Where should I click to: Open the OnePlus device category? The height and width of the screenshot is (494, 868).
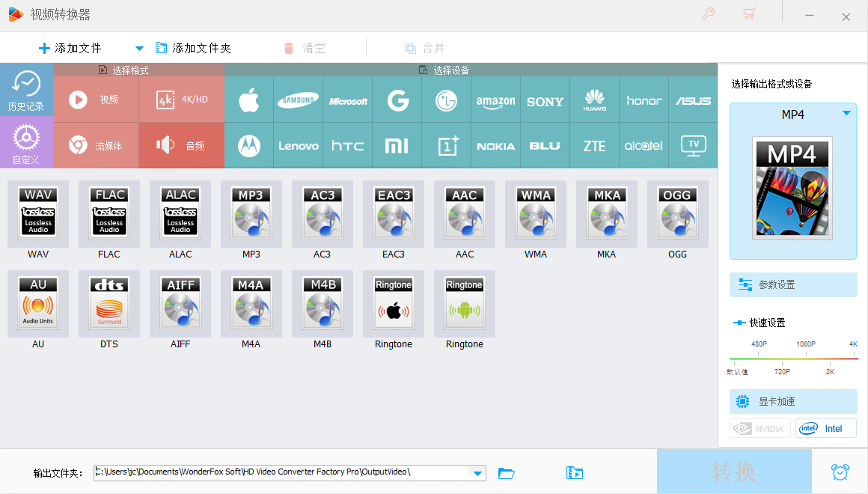[x=447, y=146]
